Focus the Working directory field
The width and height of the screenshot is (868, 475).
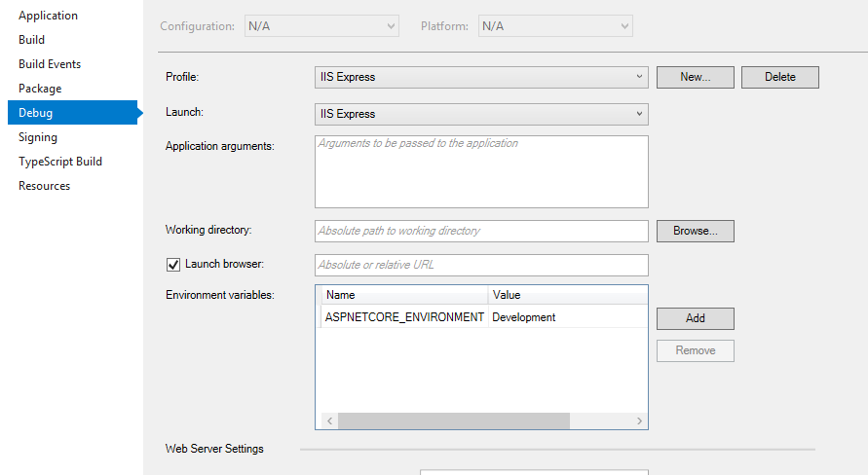(481, 231)
